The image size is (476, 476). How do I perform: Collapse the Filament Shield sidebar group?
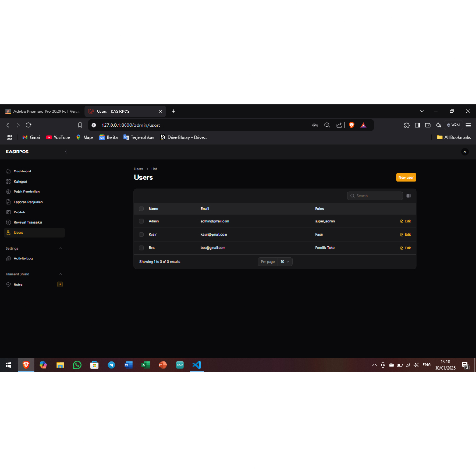pos(60,274)
